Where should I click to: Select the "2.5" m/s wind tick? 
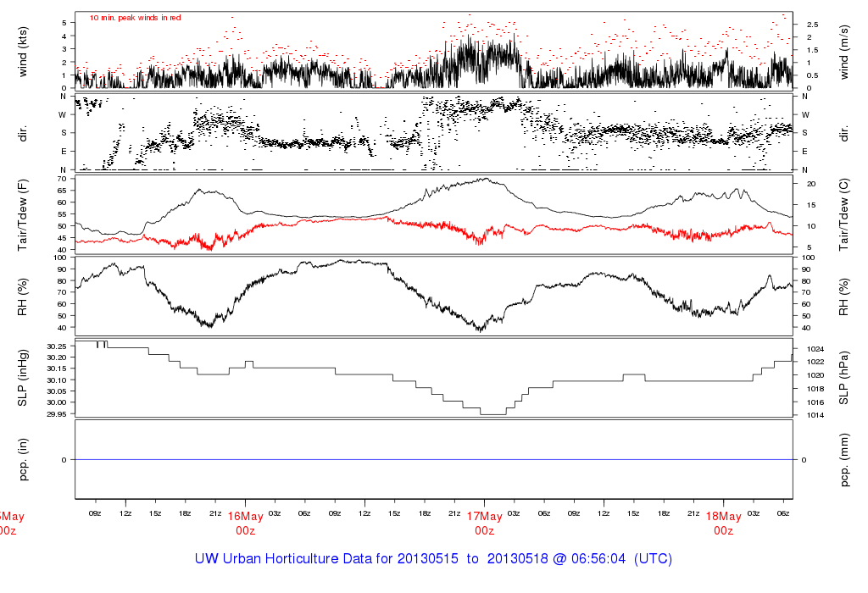(x=813, y=25)
